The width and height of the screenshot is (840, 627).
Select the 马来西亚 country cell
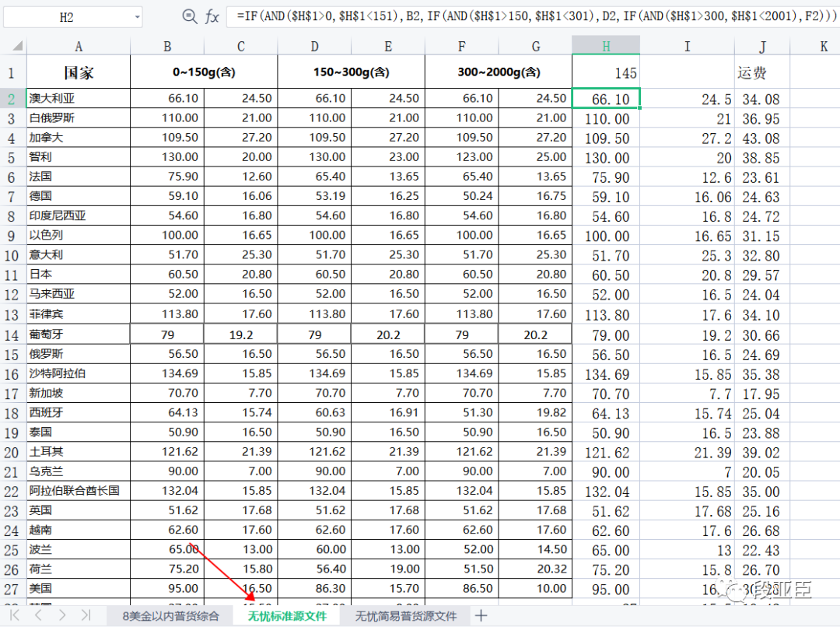click(x=79, y=294)
